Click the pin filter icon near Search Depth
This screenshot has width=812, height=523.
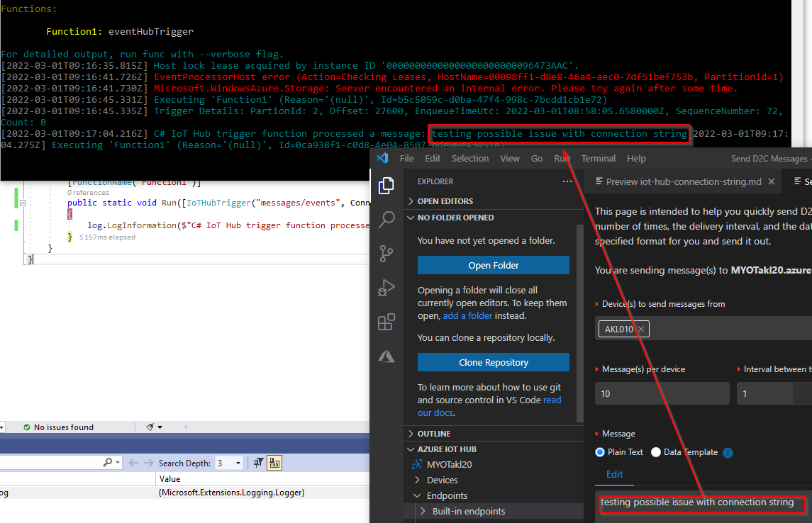tap(258, 463)
